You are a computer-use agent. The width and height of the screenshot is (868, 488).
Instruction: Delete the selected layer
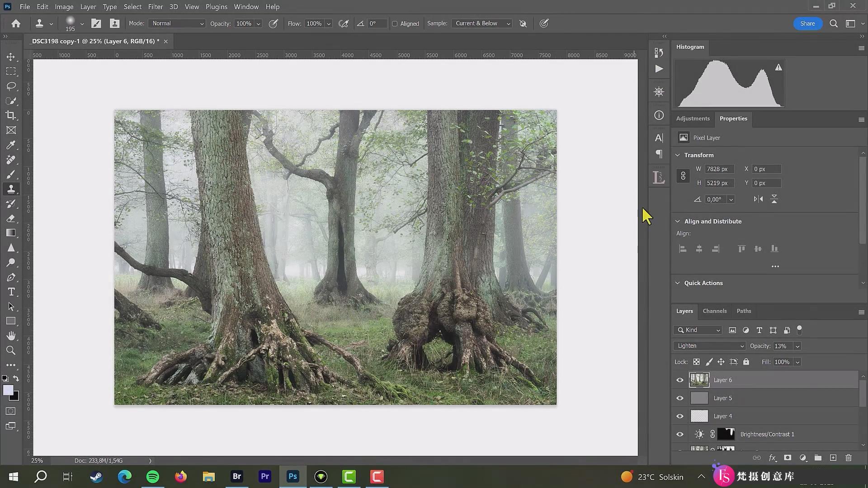849,458
